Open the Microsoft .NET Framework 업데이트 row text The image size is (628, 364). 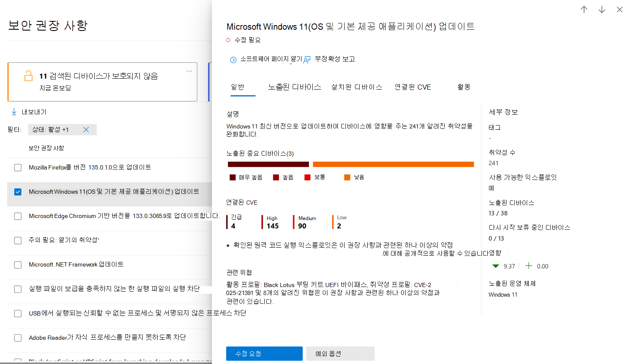[76, 264]
